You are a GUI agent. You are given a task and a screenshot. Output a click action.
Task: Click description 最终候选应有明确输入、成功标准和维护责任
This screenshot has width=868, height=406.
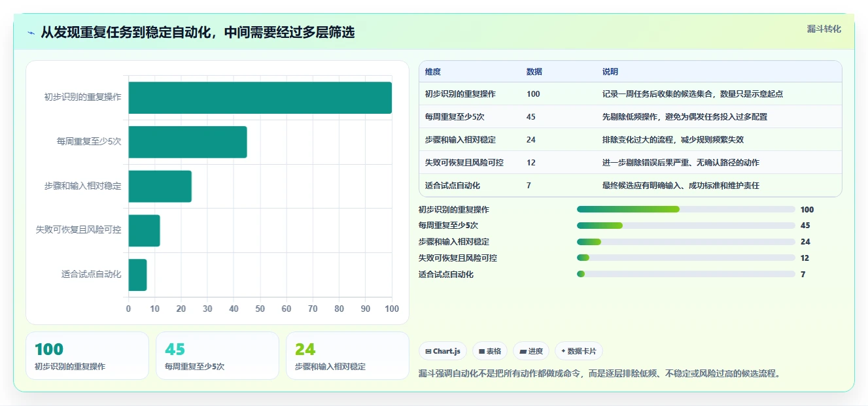(681, 186)
